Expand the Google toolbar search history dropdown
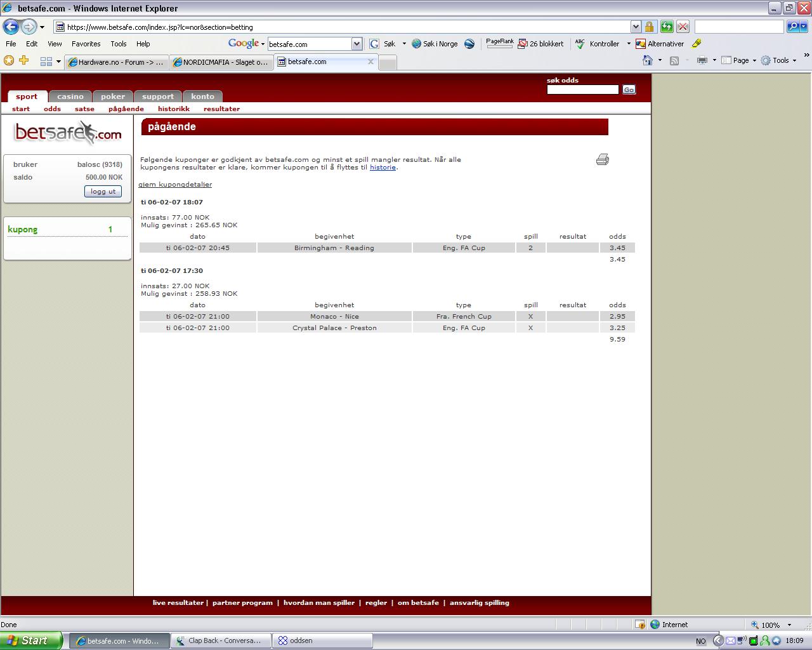Viewport: 812px width, 650px height. click(x=357, y=44)
